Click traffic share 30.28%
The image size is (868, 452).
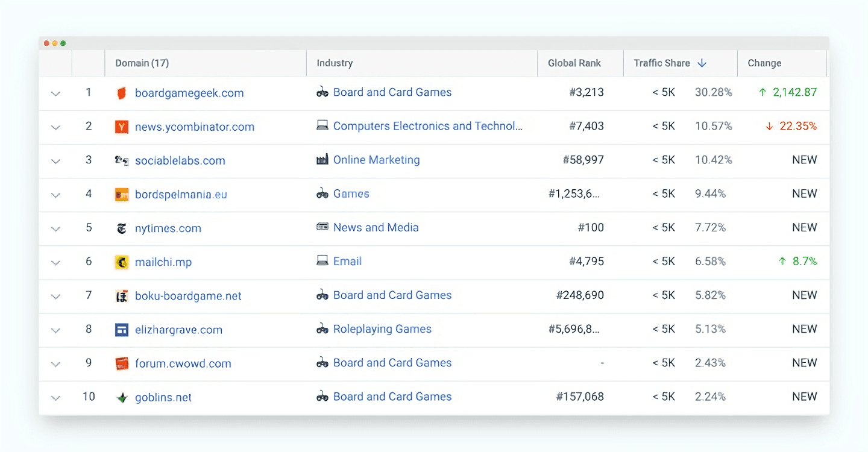[x=714, y=92]
